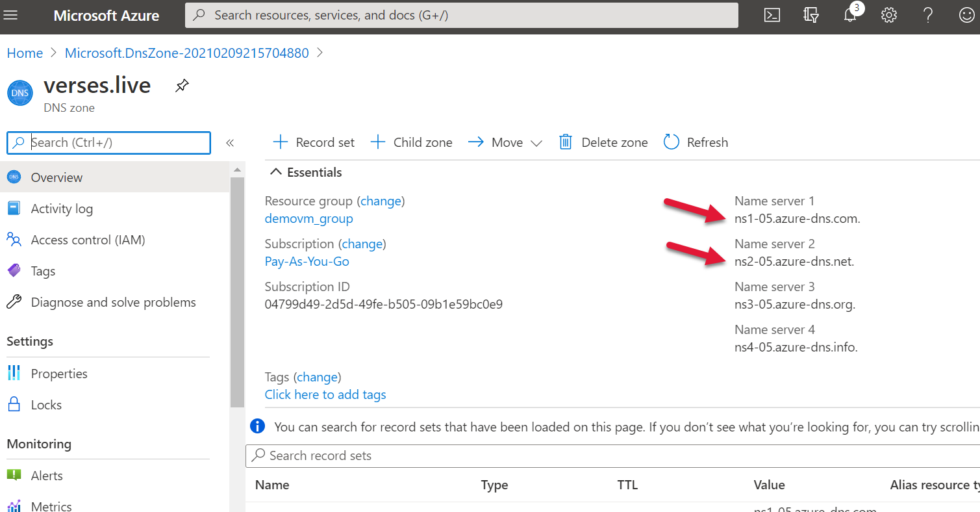Refresh the DNS zone page

pos(696,142)
